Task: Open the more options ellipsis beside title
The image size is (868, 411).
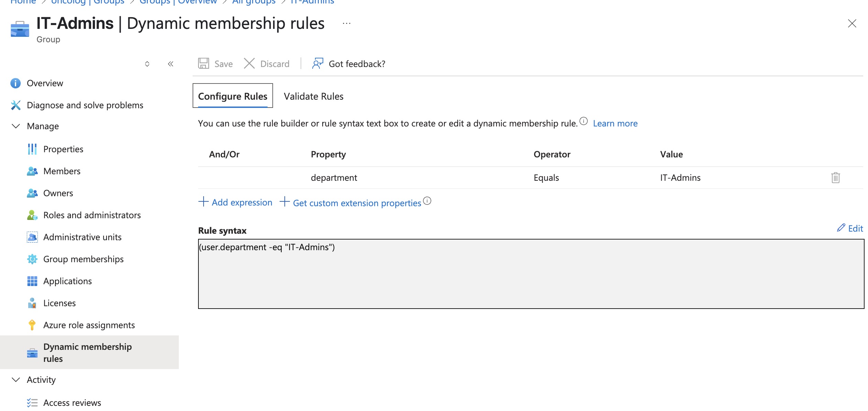Action: tap(347, 23)
